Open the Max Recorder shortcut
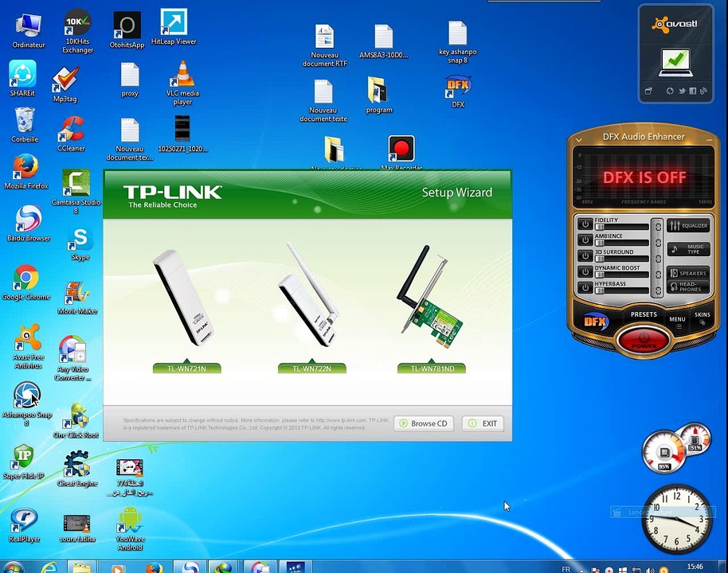 pos(401,152)
